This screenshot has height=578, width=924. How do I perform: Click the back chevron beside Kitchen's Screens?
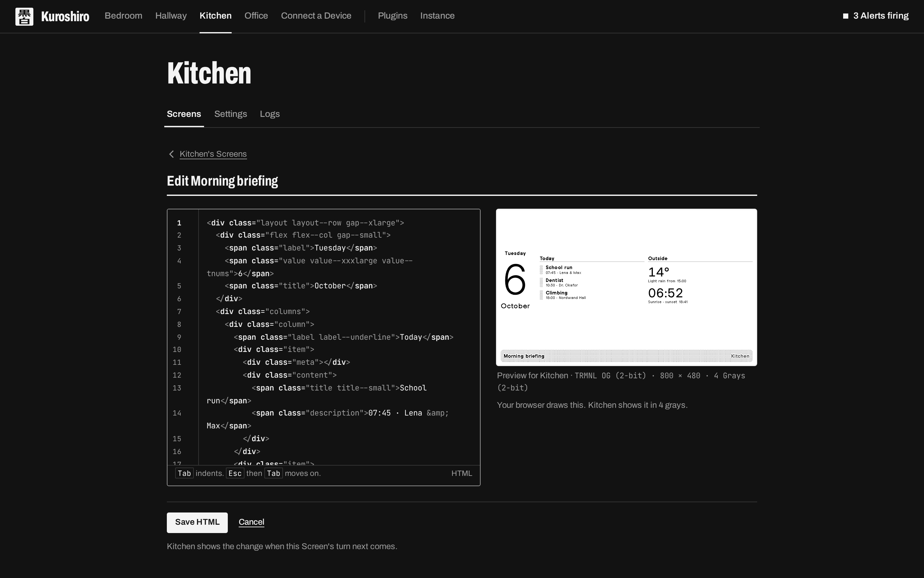tap(171, 154)
